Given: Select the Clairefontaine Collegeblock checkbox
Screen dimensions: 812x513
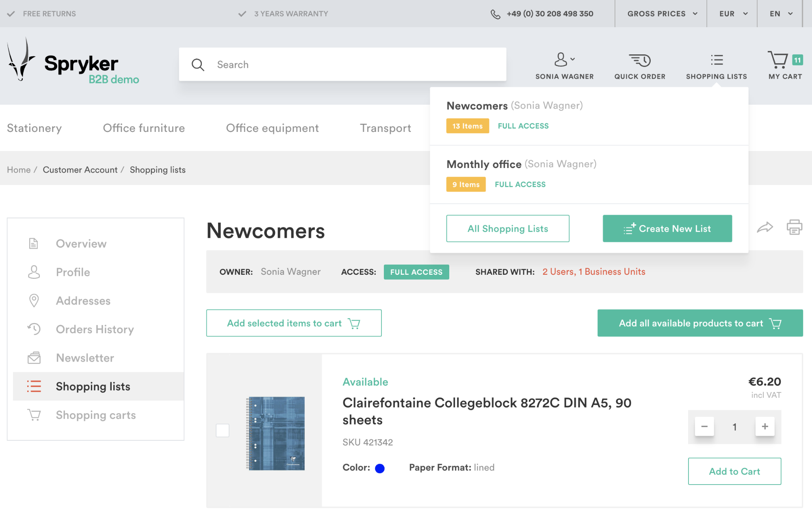Looking at the screenshot, I should 223,430.
